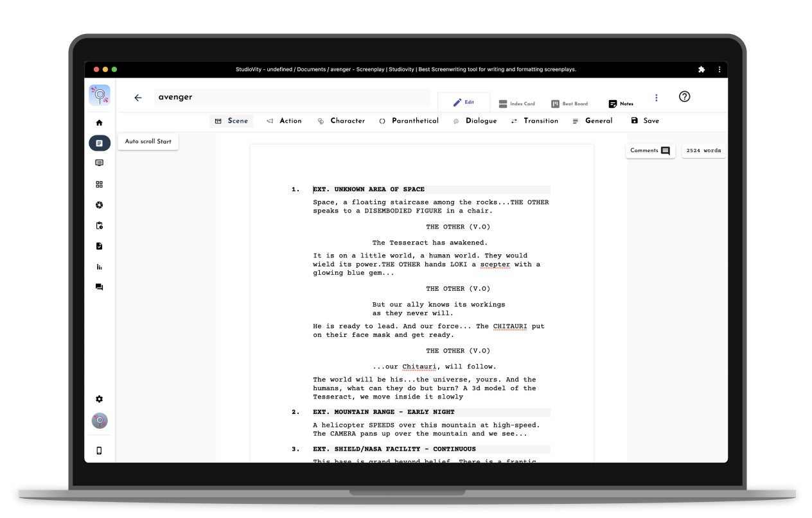Open the screenplay editor icon in sidebar

[x=100, y=142]
